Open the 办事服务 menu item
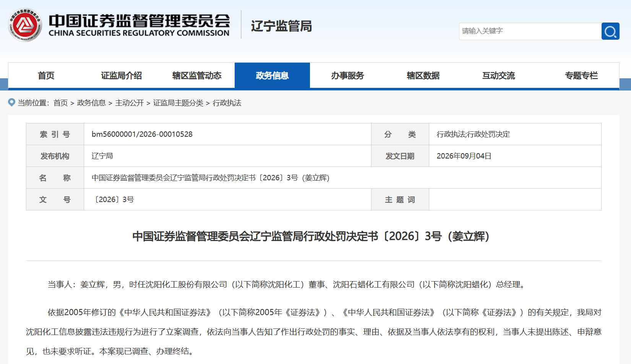 point(347,76)
